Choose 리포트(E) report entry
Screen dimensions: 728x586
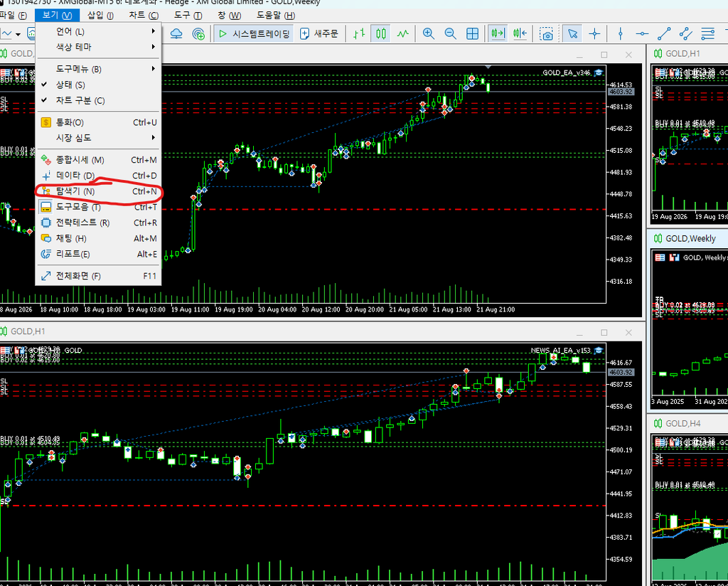[x=98, y=254]
